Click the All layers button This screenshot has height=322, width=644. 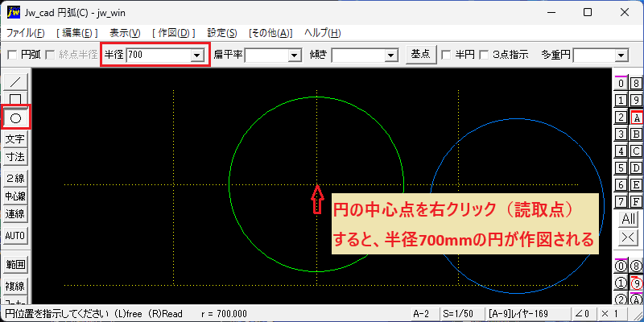click(629, 219)
